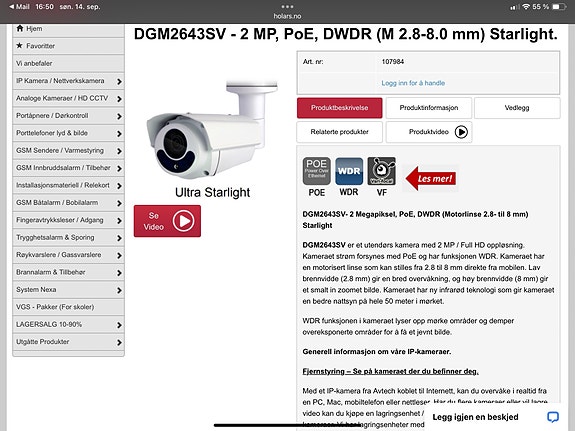The width and height of the screenshot is (575, 431).
Task: Click the VF varifocal feature icon
Action: tap(381, 171)
